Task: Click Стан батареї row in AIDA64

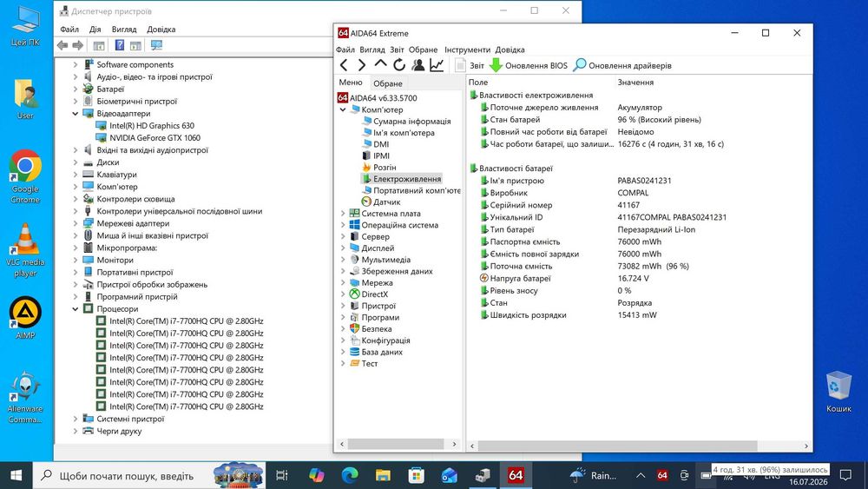Action: coord(515,120)
